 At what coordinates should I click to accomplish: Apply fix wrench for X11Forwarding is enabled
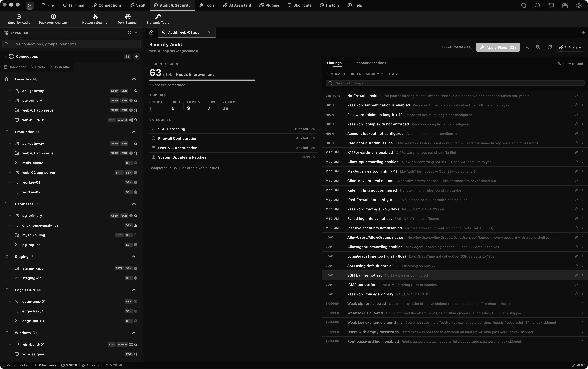[x=576, y=152]
